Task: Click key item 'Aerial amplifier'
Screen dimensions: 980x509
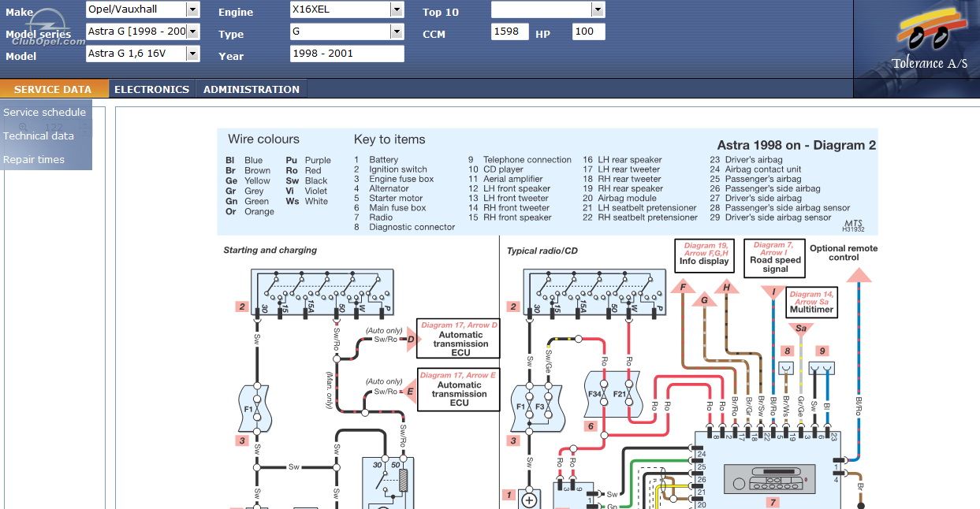Action: tap(516, 179)
